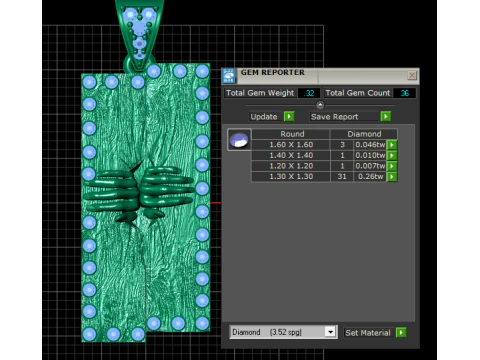Select the Diamond column header
The width and height of the screenshot is (480, 360).
pos(364,134)
